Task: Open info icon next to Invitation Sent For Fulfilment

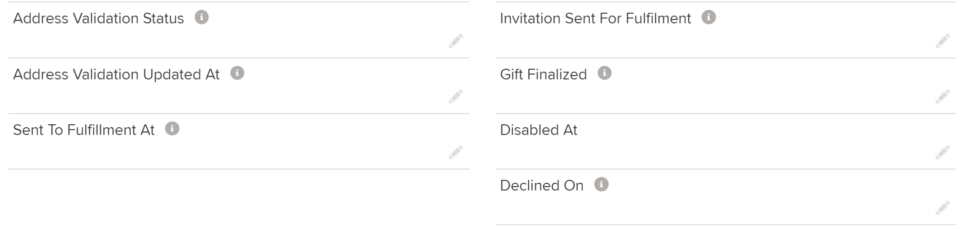Action: click(709, 18)
